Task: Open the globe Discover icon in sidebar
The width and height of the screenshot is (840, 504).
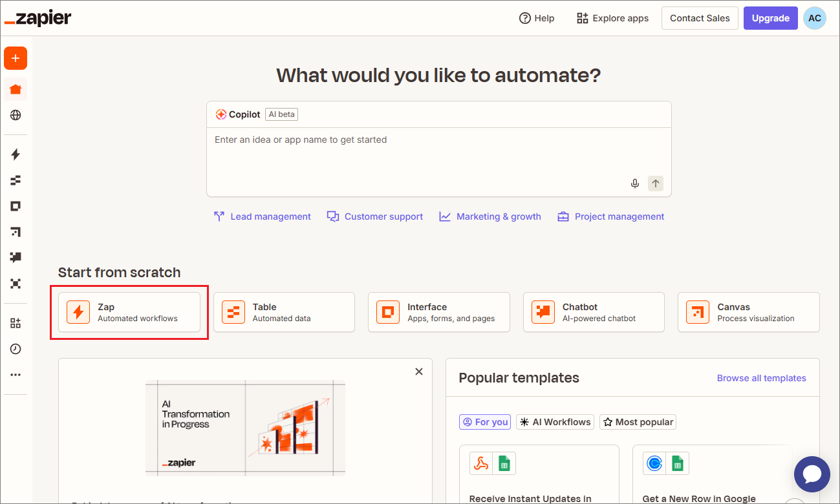Action: 16,115
